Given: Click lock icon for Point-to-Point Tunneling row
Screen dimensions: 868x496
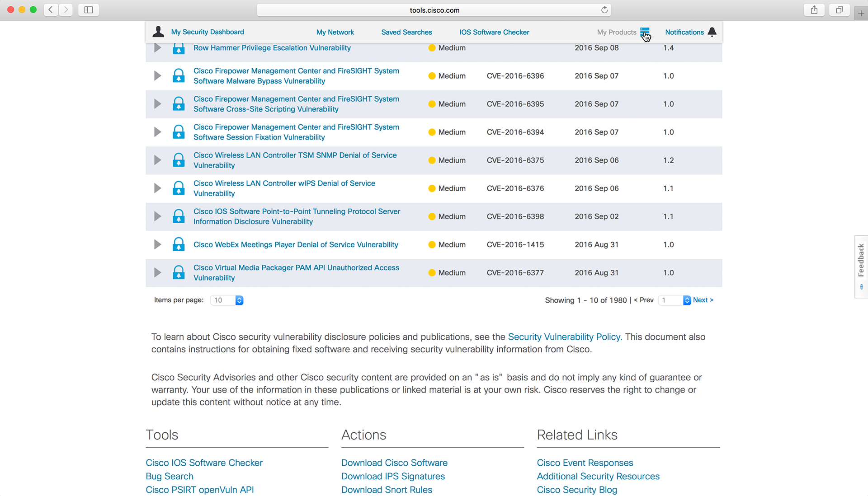Looking at the screenshot, I should click(x=179, y=216).
